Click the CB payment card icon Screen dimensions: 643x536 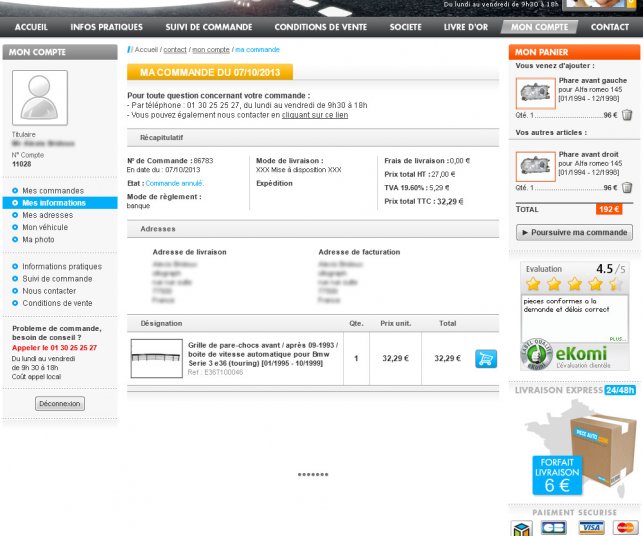(x=554, y=528)
